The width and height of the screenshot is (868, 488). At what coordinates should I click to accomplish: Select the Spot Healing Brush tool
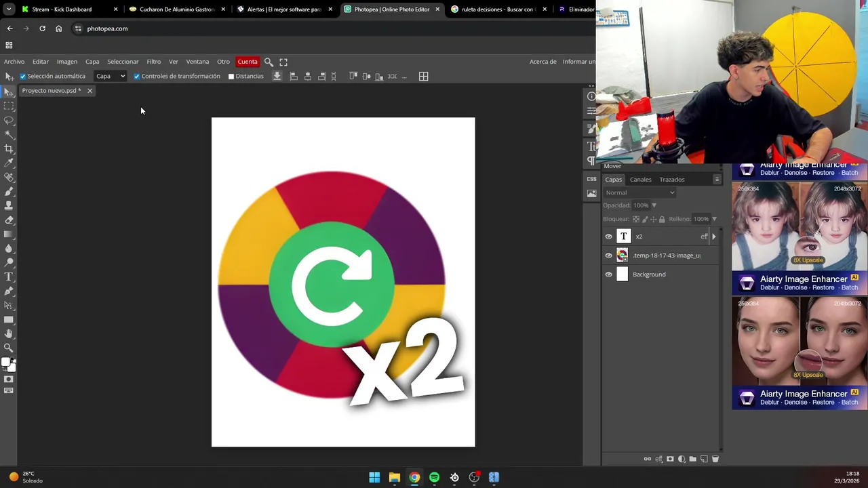(9, 177)
